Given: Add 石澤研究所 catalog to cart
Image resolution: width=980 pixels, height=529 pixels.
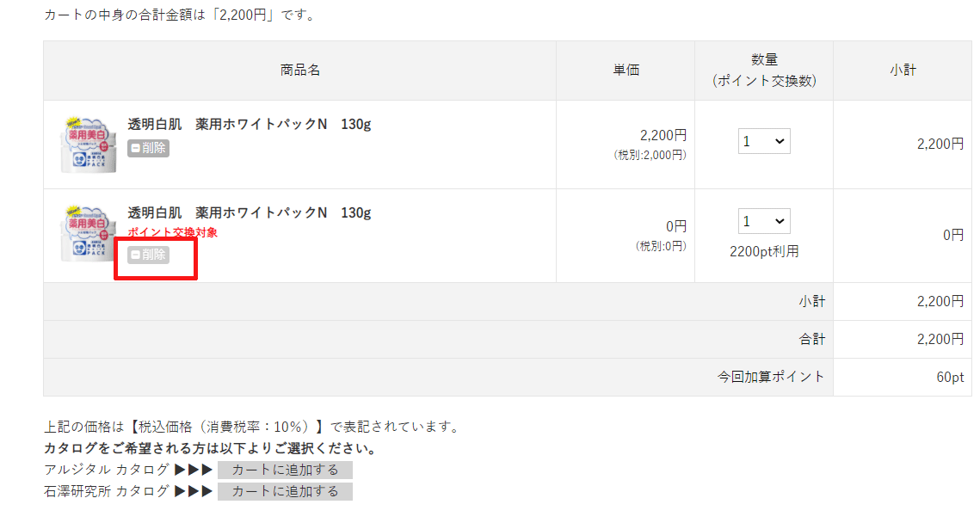Looking at the screenshot, I should pos(285,491).
